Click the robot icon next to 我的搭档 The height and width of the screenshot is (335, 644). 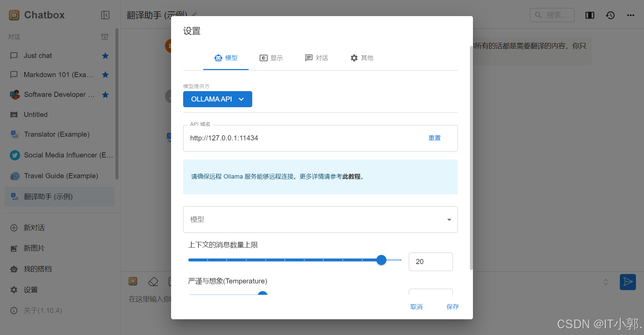pos(14,269)
